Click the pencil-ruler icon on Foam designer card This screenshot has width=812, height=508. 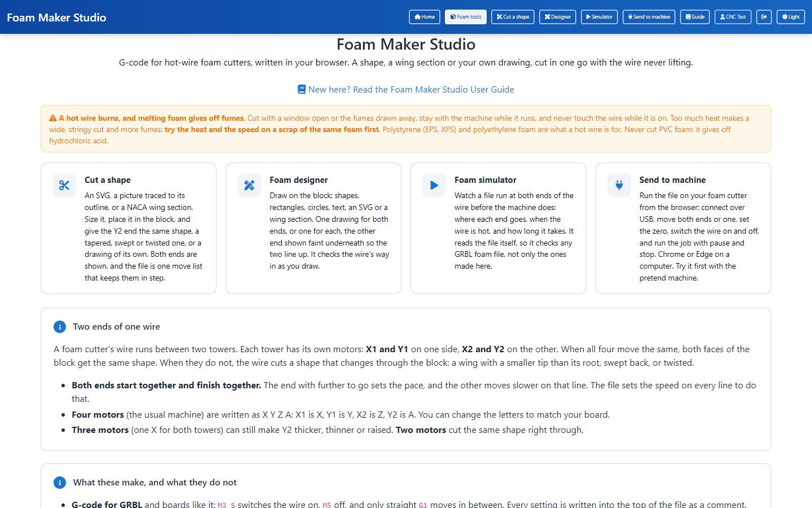tap(249, 185)
